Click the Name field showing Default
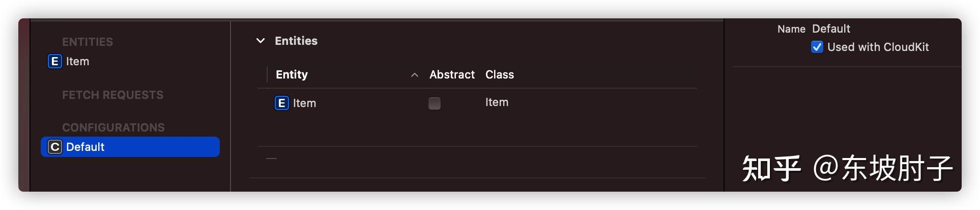 [831, 29]
